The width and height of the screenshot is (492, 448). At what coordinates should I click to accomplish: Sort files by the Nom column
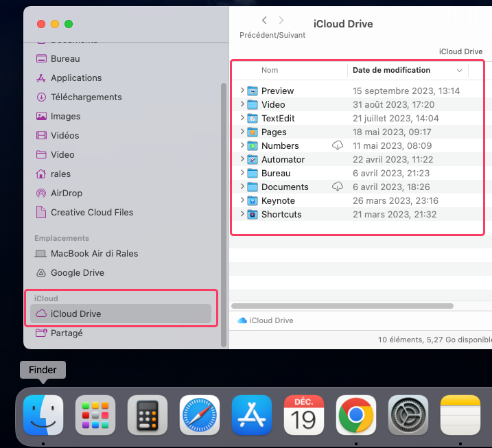pos(270,70)
